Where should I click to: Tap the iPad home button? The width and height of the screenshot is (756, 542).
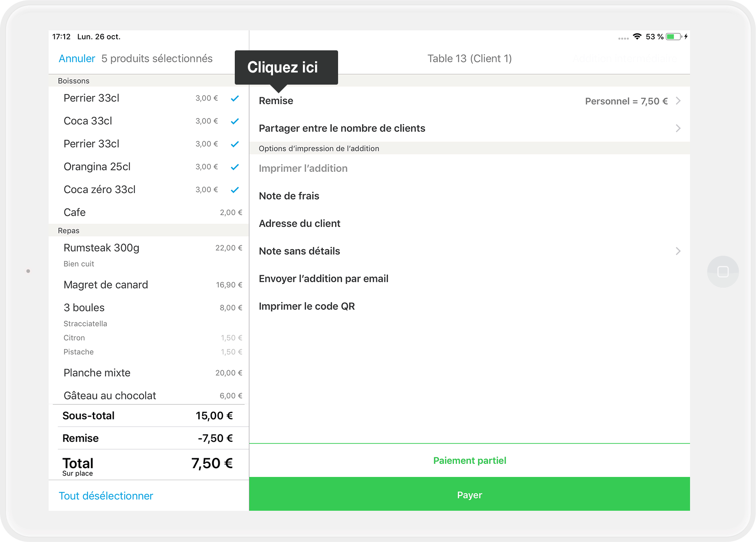[723, 272]
